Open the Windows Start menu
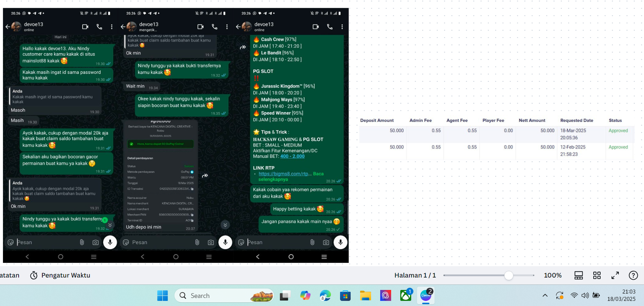 pos(162,295)
